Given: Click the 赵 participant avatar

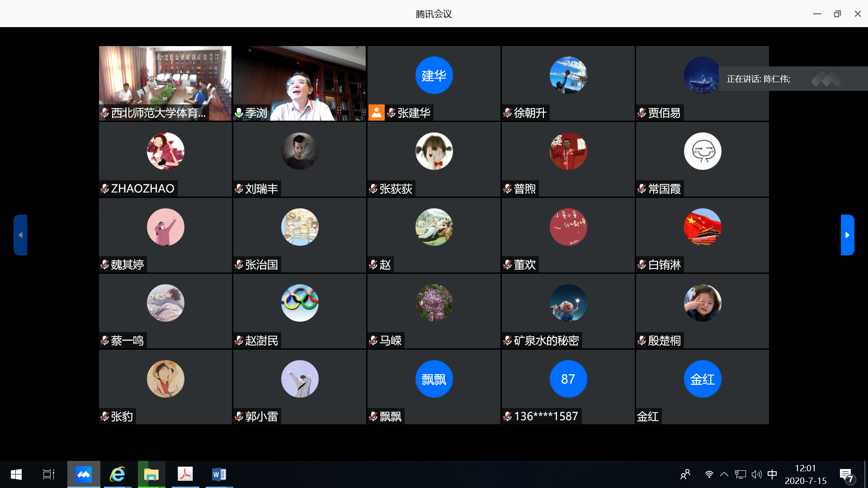Looking at the screenshot, I should point(434,227).
